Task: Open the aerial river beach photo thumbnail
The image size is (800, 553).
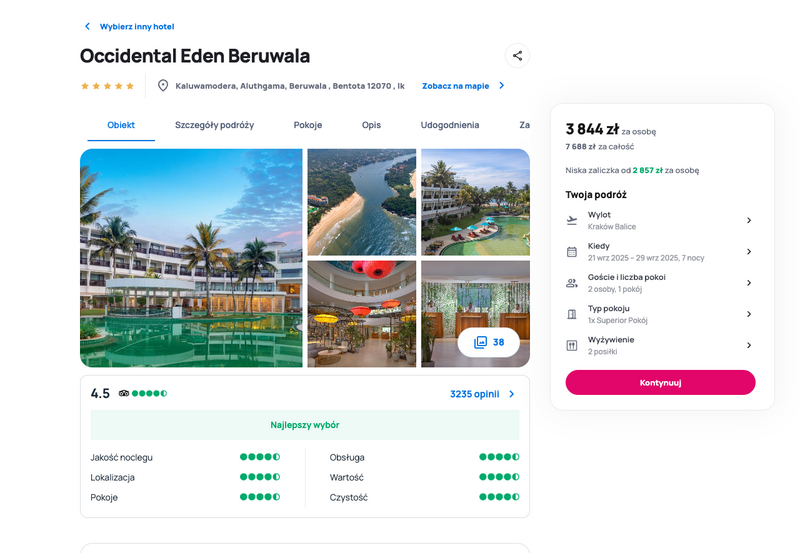Action: (x=362, y=202)
